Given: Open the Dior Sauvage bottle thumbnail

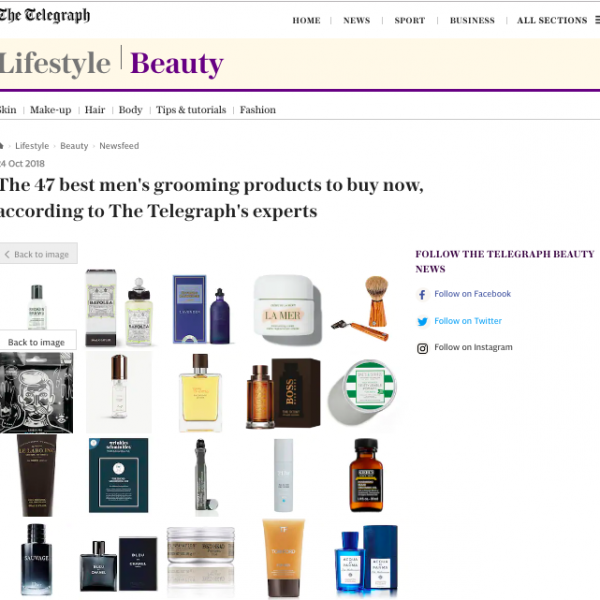Looking at the screenshot, I should point(36,559).
